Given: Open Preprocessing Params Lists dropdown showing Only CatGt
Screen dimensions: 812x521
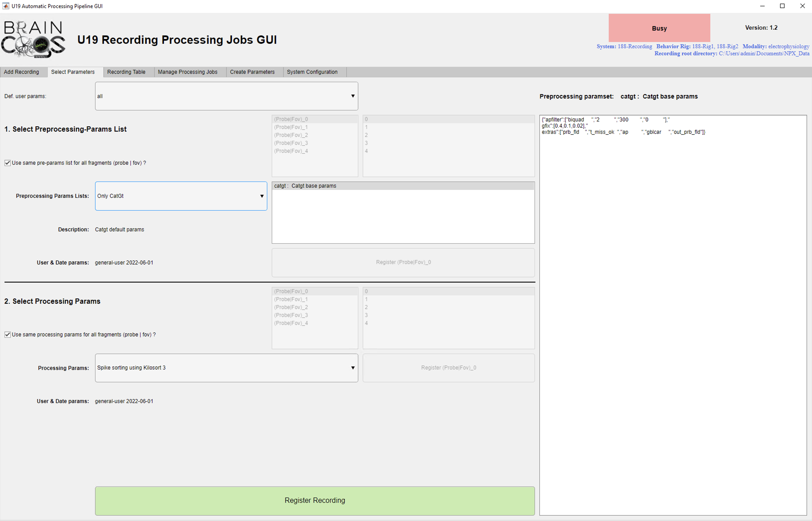Looking at the screenshot, I should 181,196.
